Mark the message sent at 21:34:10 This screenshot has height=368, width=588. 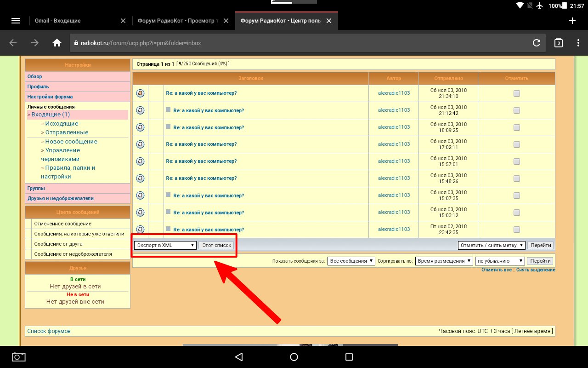(x=517, y=93)
